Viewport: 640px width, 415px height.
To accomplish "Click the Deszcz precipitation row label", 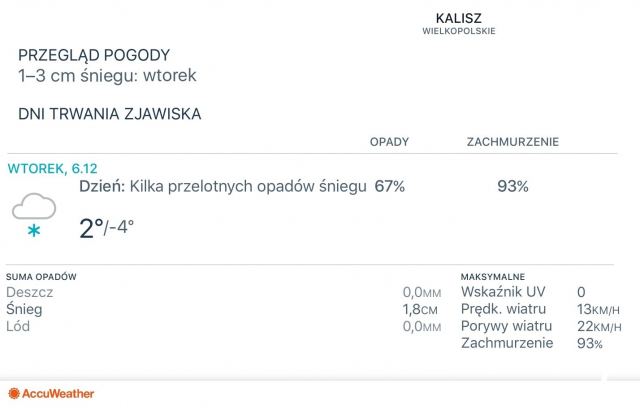I will 29,292.
